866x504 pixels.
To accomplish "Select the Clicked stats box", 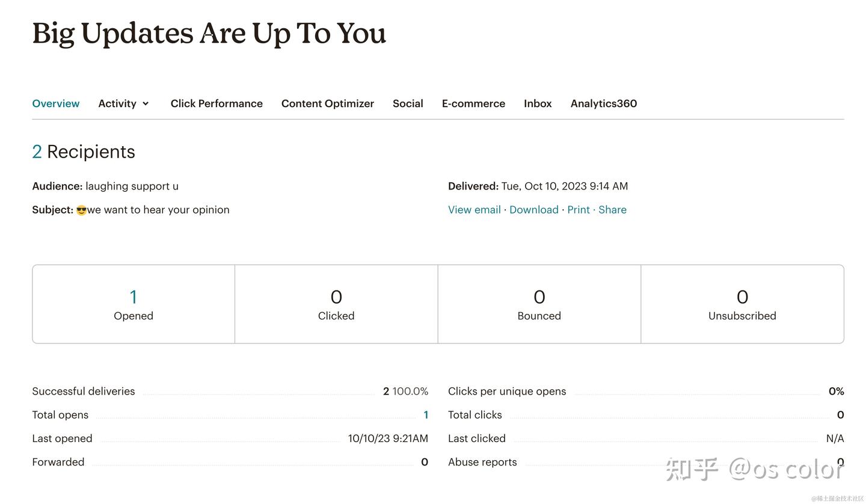I will (336, 304).
